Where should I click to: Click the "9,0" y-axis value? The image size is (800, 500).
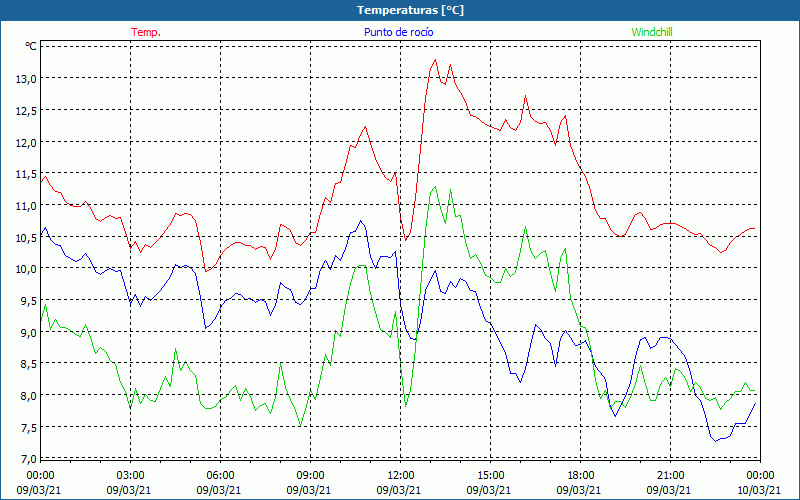(x=29, y=332)
